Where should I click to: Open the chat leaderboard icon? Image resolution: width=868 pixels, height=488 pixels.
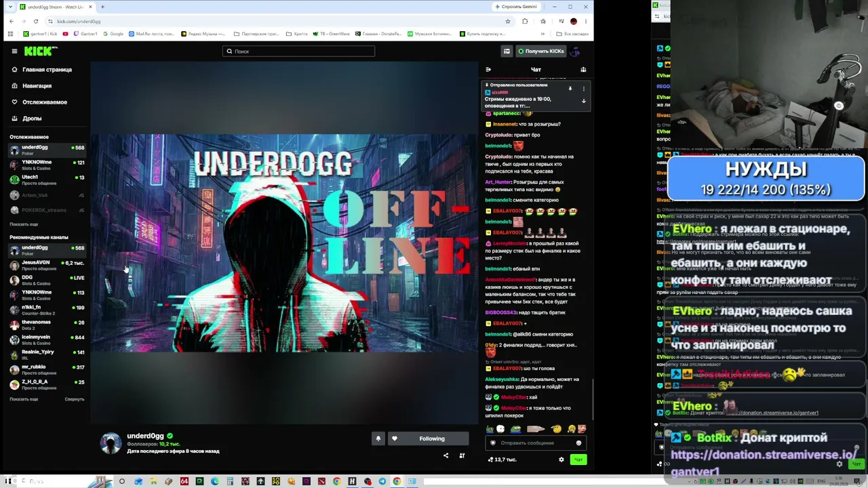583,69
